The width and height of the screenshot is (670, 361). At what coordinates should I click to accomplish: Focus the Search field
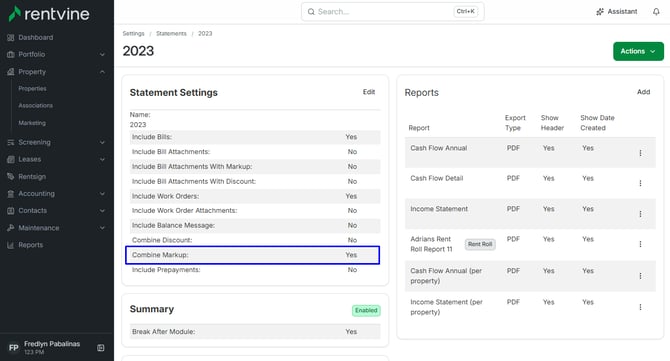[393, 12]
